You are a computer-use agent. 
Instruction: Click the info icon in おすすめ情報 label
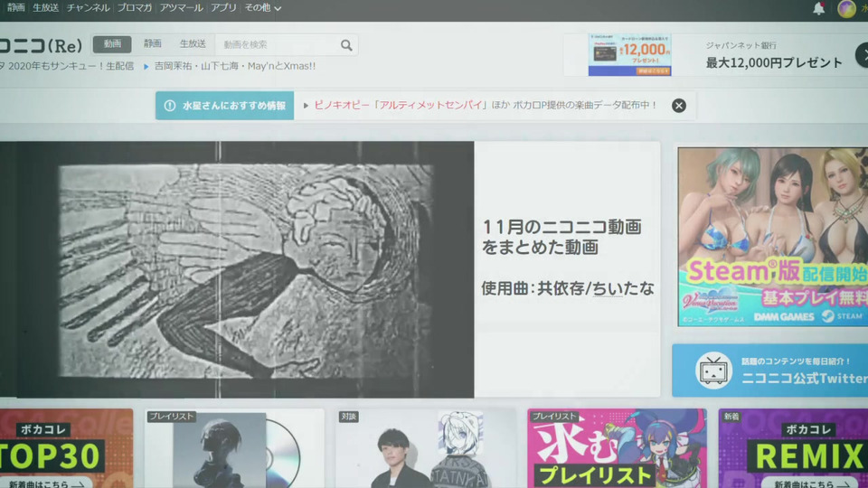[x=170, y=106]
